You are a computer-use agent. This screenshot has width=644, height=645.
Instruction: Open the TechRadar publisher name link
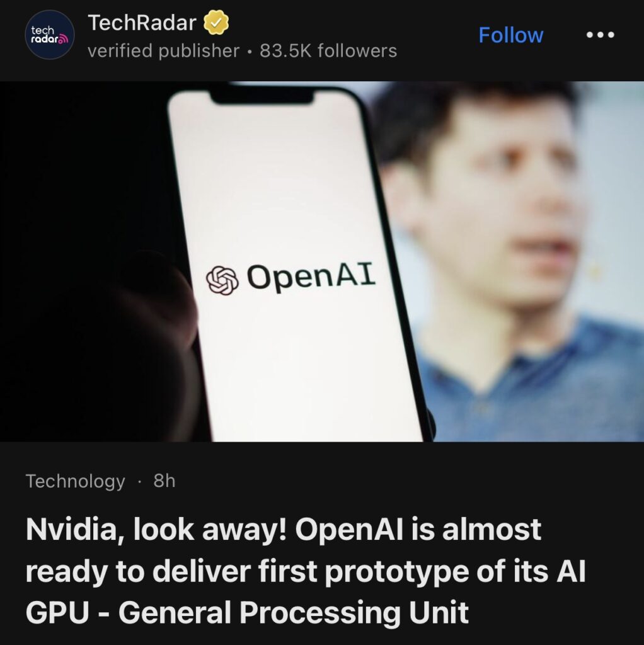pos(142,22)
